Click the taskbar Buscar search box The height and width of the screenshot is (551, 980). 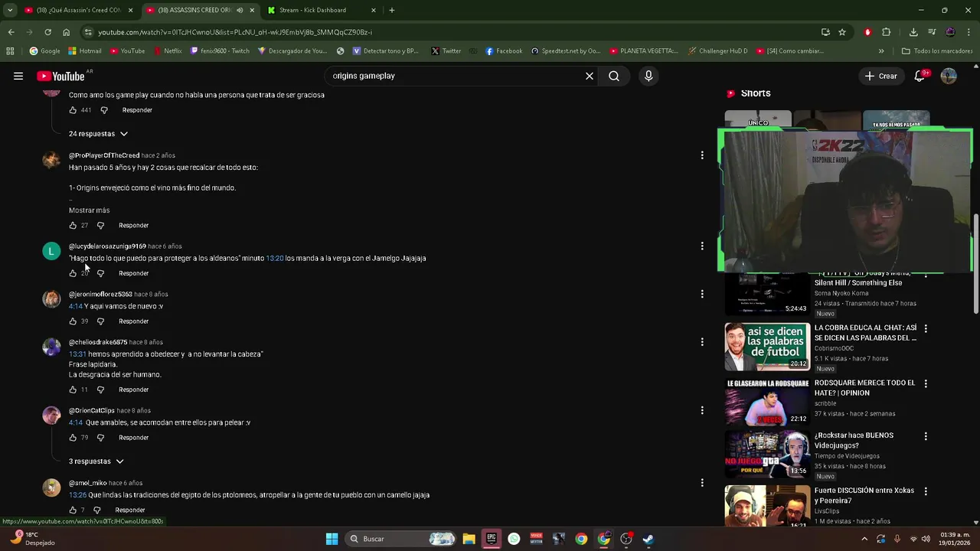click(x=402, y=539)
